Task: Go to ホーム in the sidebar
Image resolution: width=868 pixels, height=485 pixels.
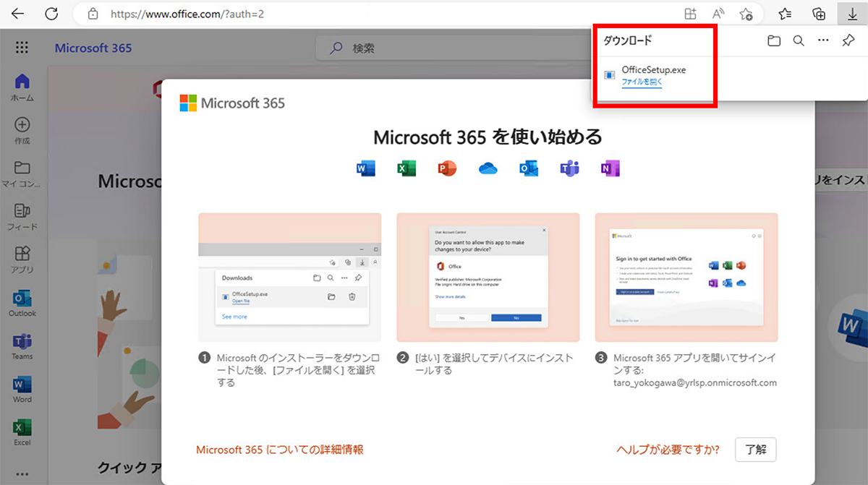Action: pyautogui.click(x=22, y=88)
